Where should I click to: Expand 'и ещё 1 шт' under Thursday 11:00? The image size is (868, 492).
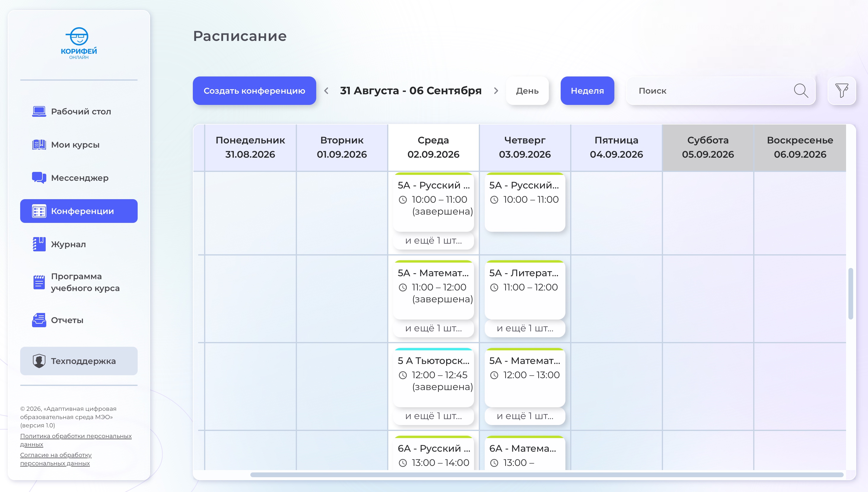[525, 328]
